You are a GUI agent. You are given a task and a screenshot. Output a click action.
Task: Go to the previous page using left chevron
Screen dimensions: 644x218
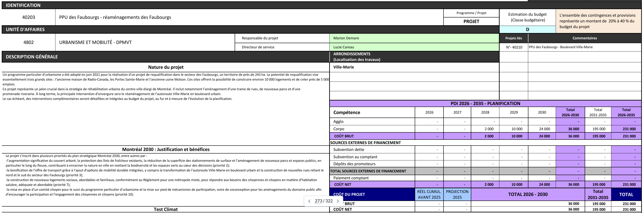pos(309,201)
